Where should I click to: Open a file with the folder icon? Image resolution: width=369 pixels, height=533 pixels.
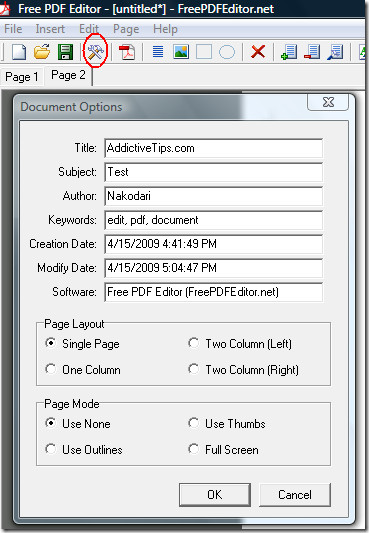tap(42, 52)
